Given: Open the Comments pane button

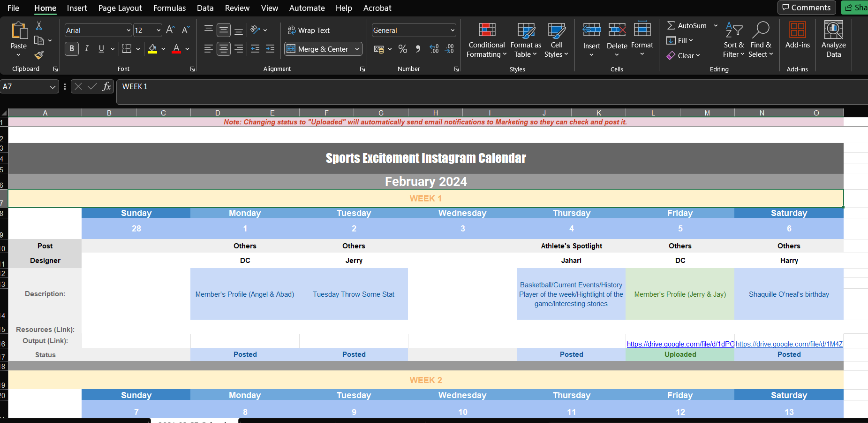Looking at the screenshot, I should click(806, 8).
